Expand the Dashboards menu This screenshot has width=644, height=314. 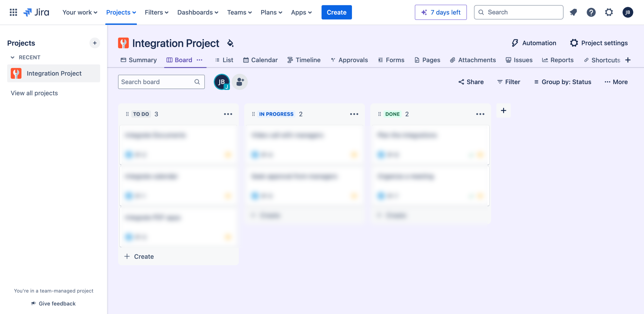tap(198, 12)
